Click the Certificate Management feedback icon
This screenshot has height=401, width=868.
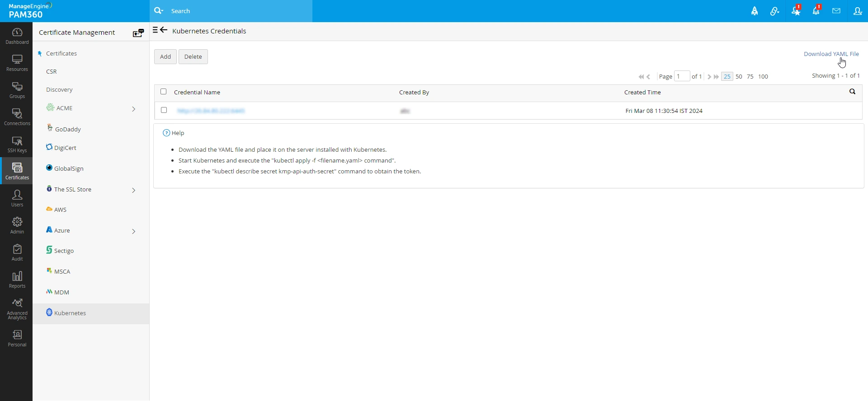pyautogui.click(x=138, y=33)
